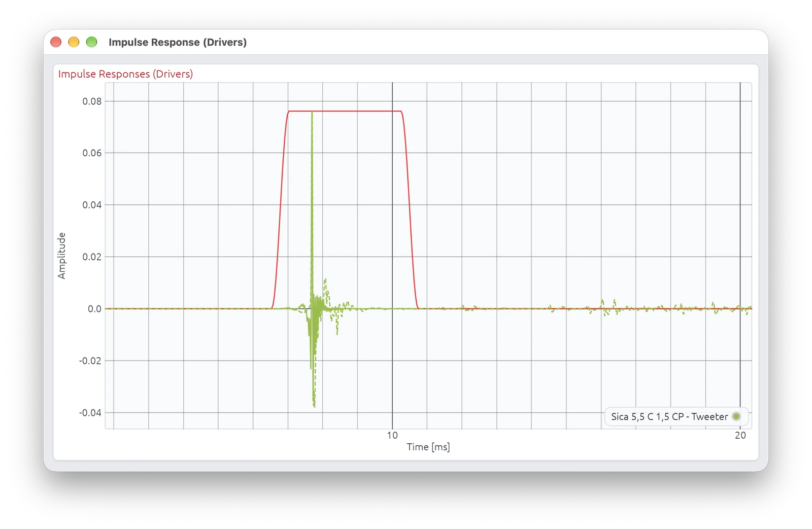Viewport: 812px width, 529px height.
Task: Click the 0.08 amplitude axis label
Action: pos(92,101)
